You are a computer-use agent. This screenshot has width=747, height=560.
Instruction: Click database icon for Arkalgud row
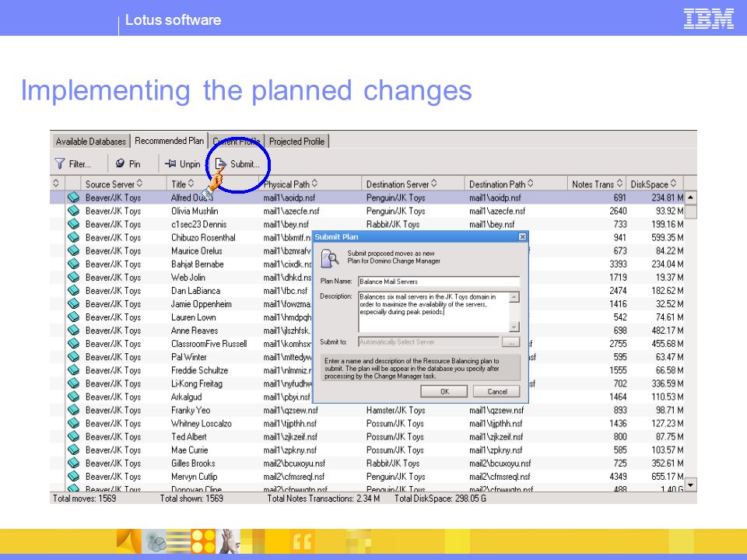click(73, 397)
